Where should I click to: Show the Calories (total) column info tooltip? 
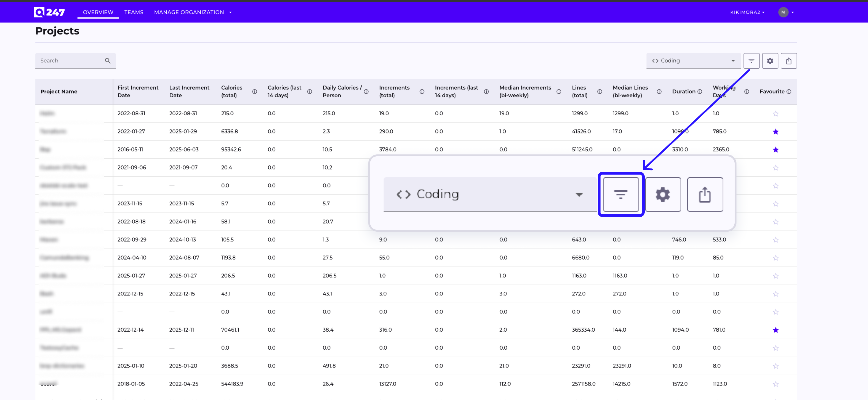pyautogui.click(x=255, y=91)
